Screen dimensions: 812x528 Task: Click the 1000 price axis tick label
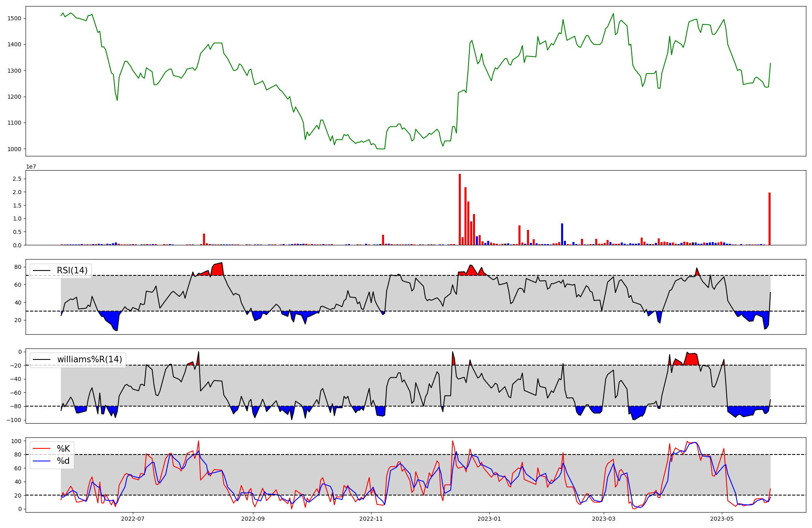(14, 149)
